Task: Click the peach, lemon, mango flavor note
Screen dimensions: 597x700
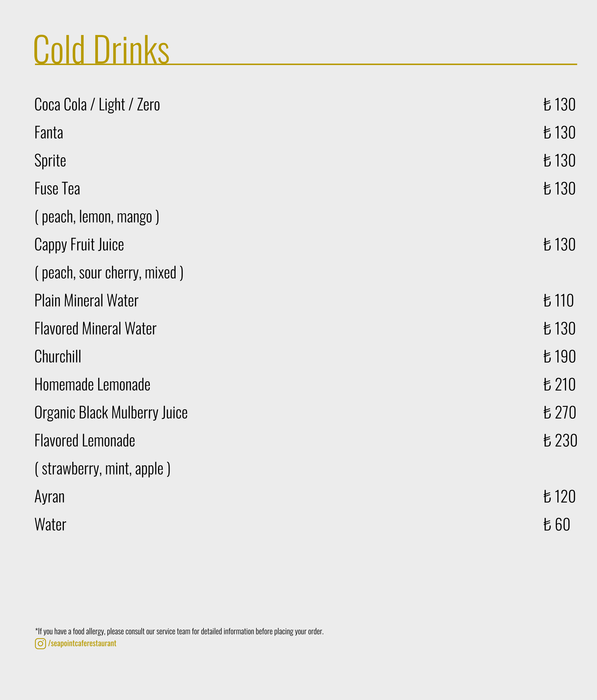Action: (96, 217)
